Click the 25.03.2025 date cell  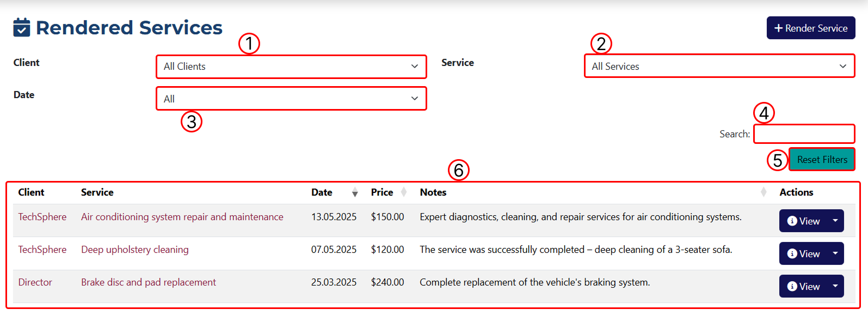point(334,282)
